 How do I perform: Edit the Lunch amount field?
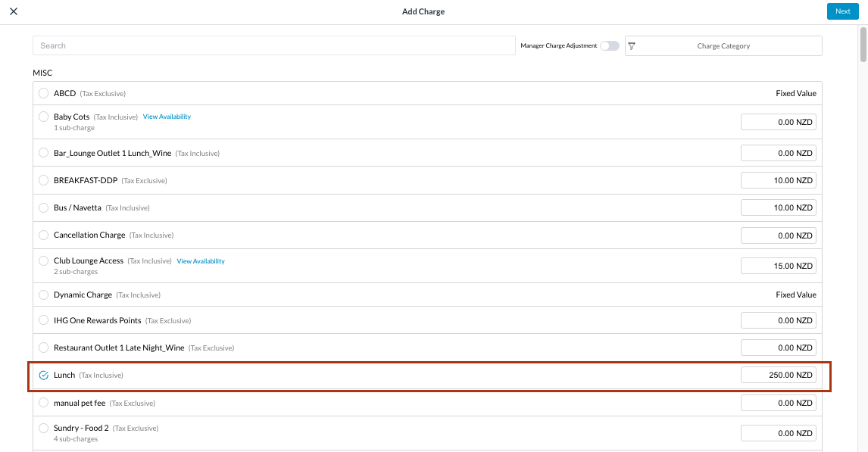pos(778,376)
